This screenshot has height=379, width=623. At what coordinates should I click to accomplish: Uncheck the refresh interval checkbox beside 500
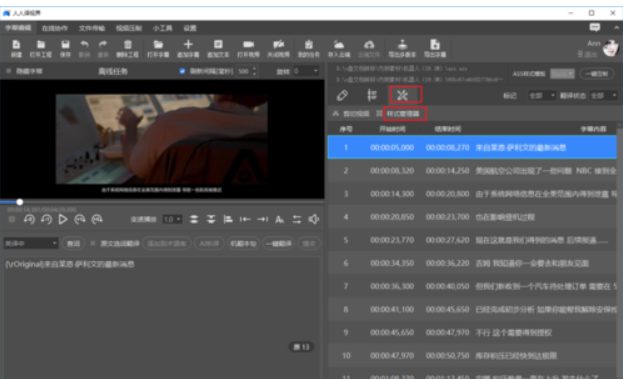(x=182, y=71)
